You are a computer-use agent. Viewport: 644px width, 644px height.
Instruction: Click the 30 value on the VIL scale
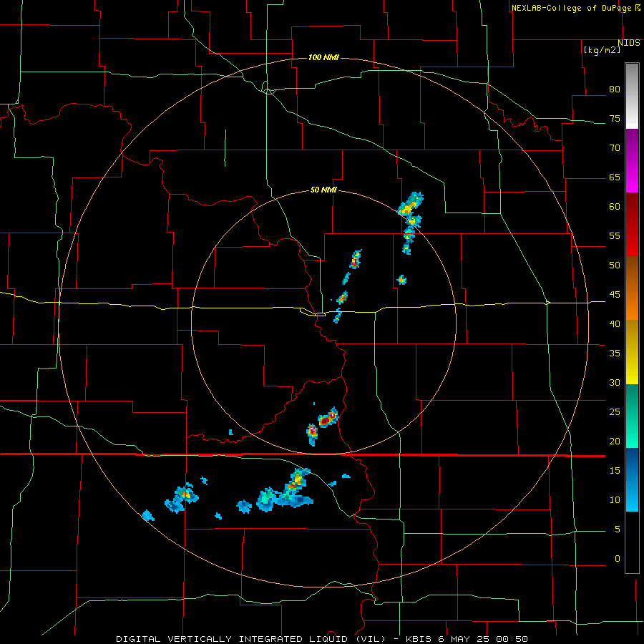[615, 382]
